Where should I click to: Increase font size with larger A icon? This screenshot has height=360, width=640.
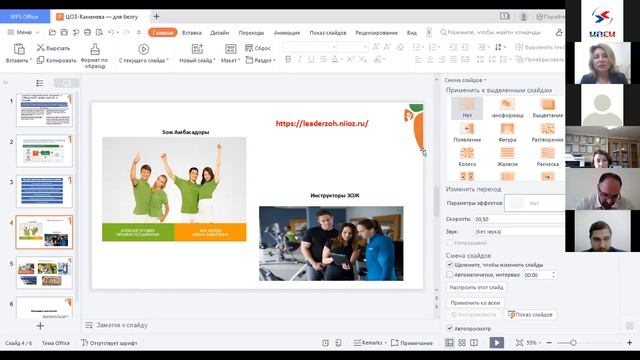pos(376,47)
